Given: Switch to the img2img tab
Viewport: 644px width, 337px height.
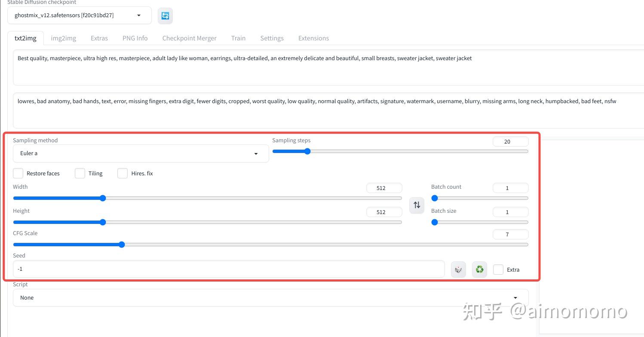Looking at the screenshot, I should pyautogui.click(x=63, y=38).
